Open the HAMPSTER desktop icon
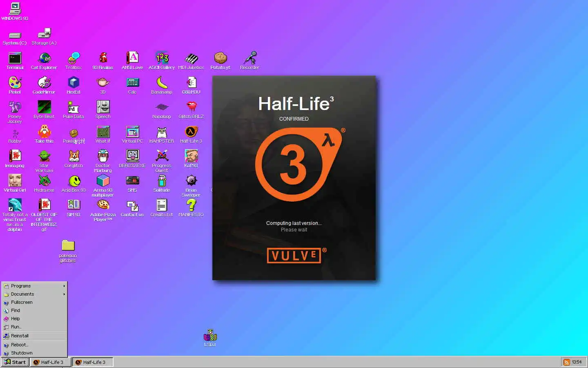 pyautogui.click(x=162, y=135)
